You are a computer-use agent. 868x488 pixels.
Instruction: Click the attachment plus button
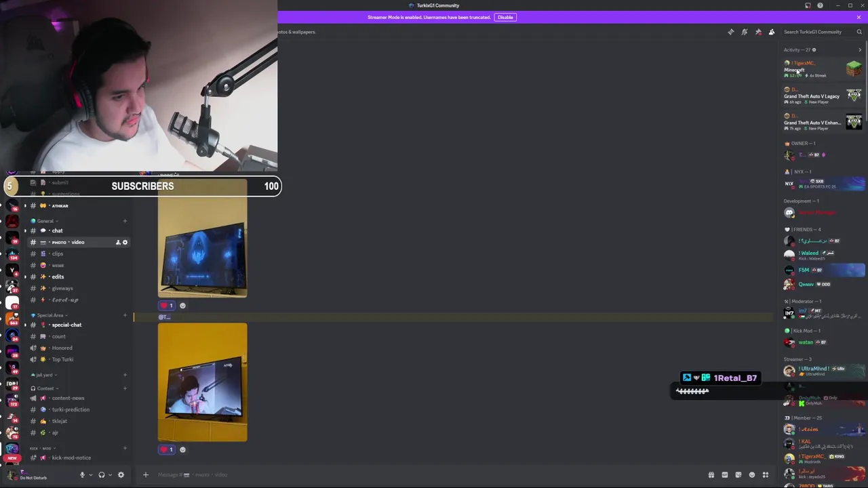pyautogui.click(x=145, y=474)
